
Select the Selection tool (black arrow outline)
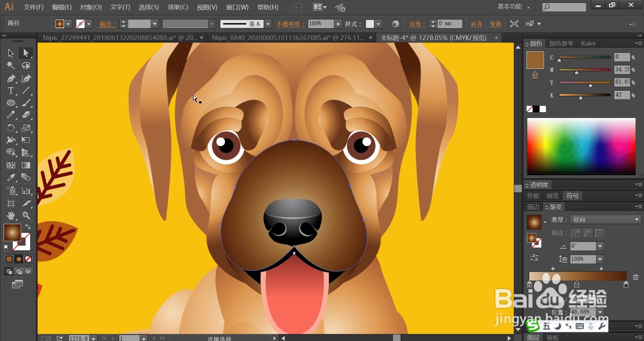pyautogui.click(x=11, y=53)
